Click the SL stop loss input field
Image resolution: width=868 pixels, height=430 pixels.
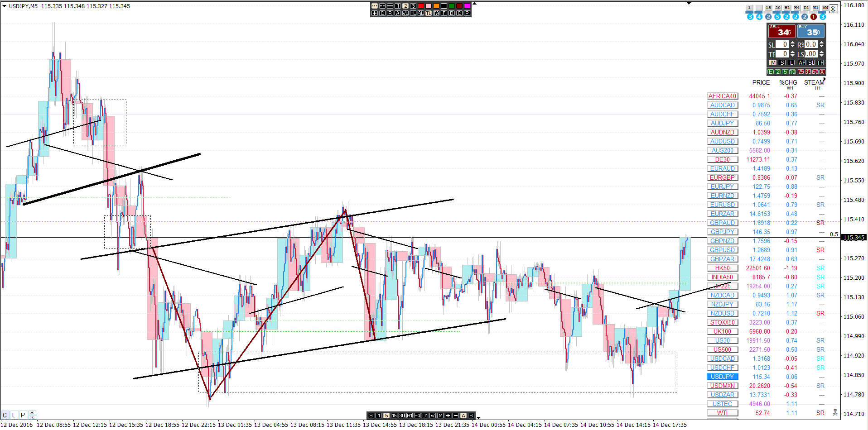[x=782, y=44]
